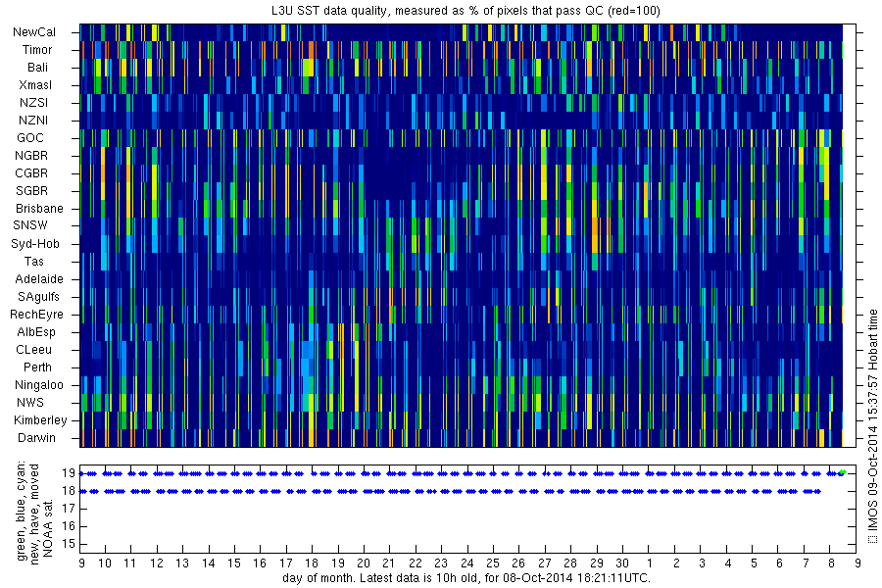Select the Brisbane row label
The image size is (882, 588).
click(39, 208)
